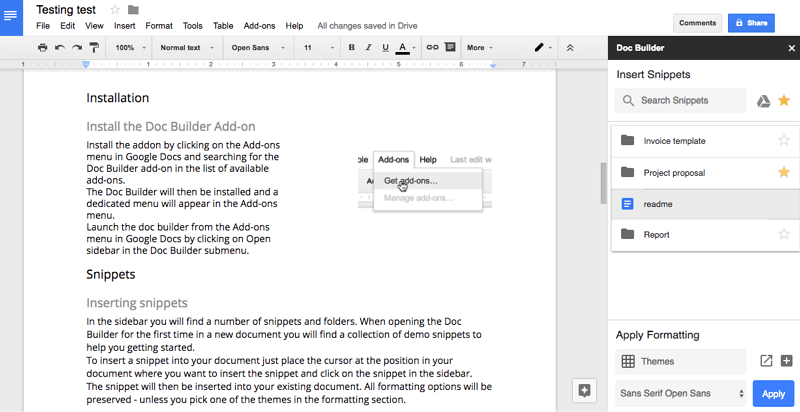Expand the More toolbar options
The width and height of the screenshot is (800, 412).
tap(480, 47)
